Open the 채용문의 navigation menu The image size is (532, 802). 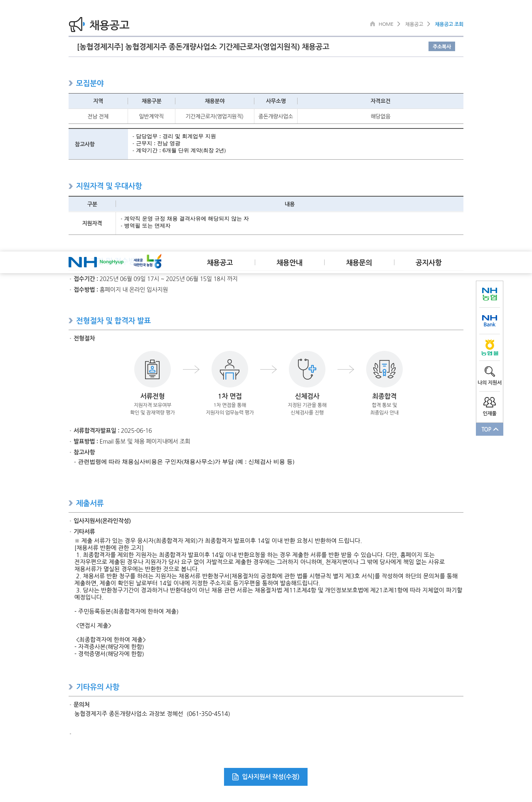(359, 262)
